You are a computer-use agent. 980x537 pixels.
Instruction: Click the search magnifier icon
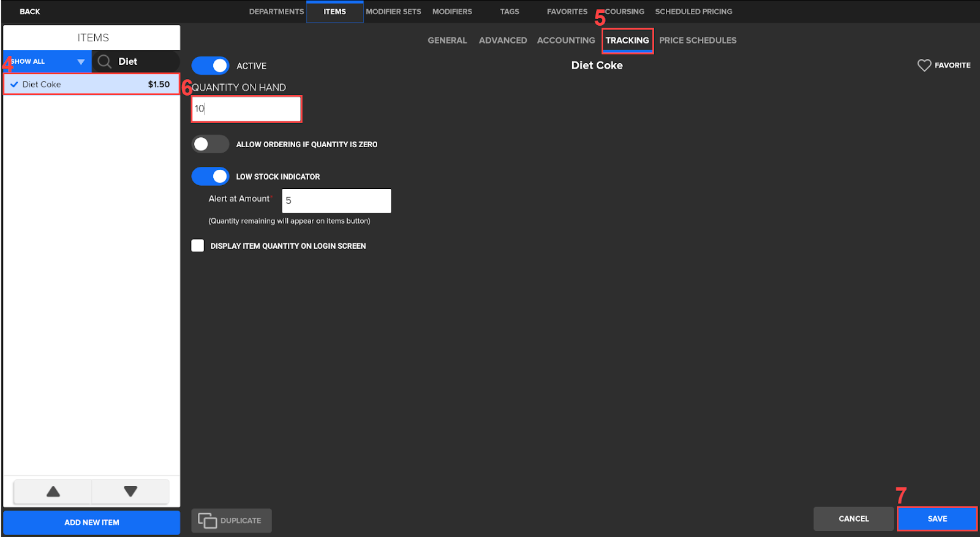click(105, 61)
